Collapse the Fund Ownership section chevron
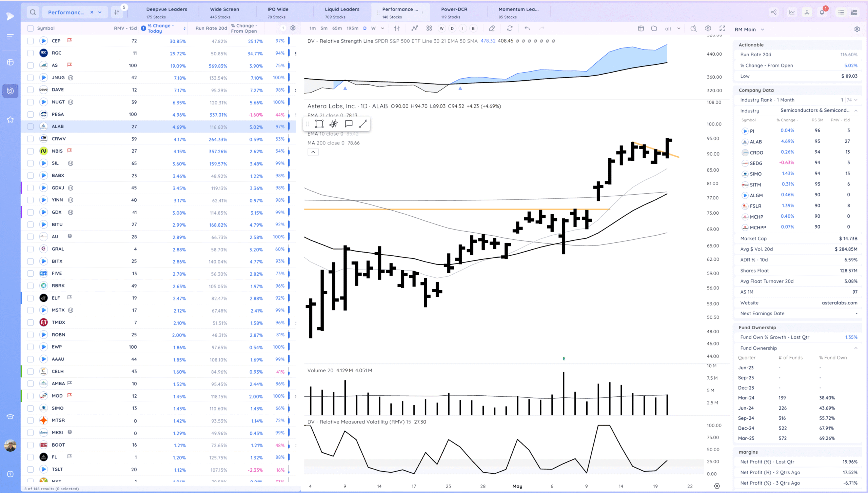 coord(856,348)
